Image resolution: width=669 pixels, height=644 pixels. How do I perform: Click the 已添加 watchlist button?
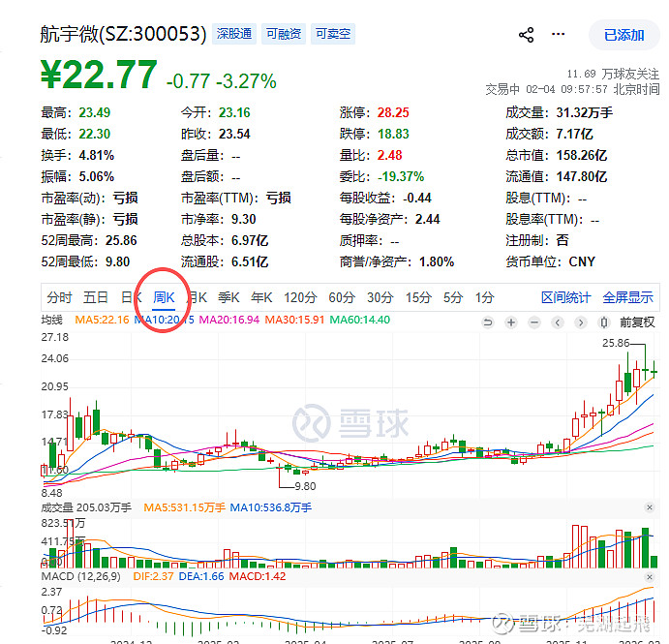(x=624, y=35)
